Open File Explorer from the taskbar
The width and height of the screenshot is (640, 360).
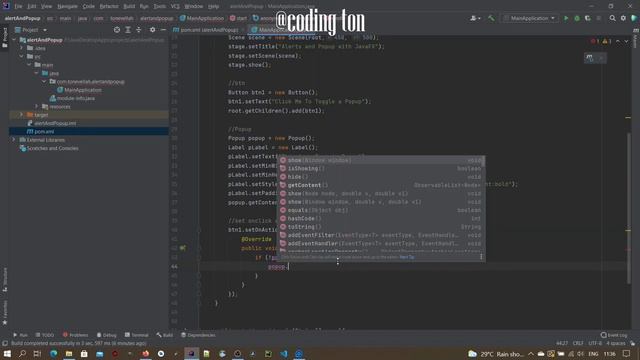click(x=69, y=353)
